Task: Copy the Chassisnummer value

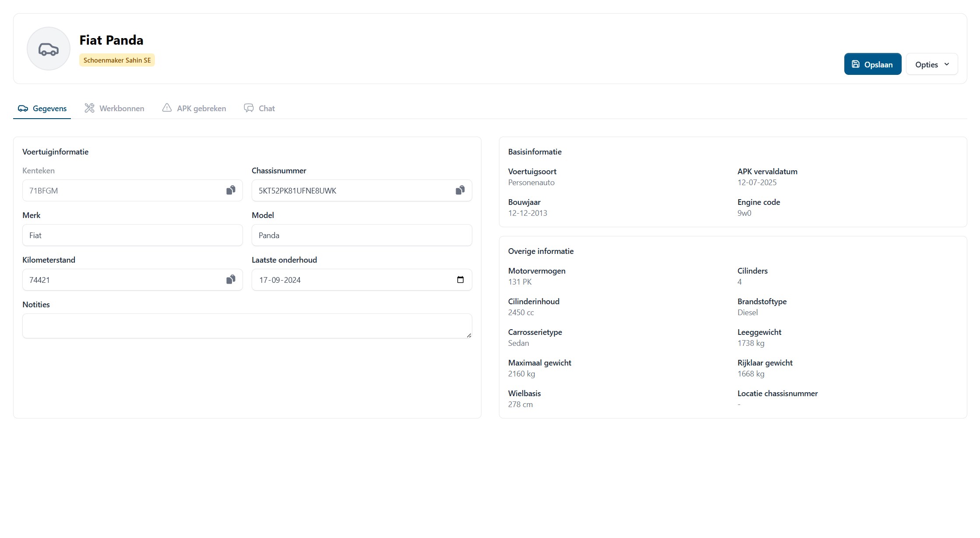Action: [460, 190]
